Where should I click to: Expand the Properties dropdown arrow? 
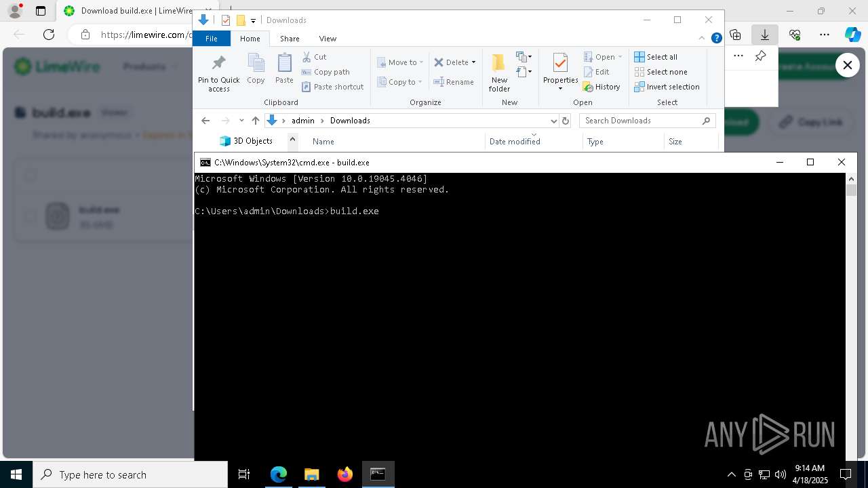click(560, 89)
